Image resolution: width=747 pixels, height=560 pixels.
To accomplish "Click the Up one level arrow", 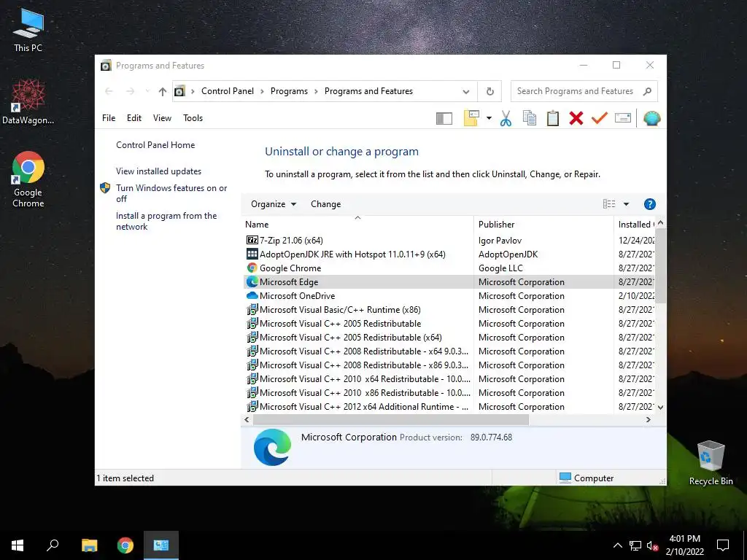I will click(163, 91).
